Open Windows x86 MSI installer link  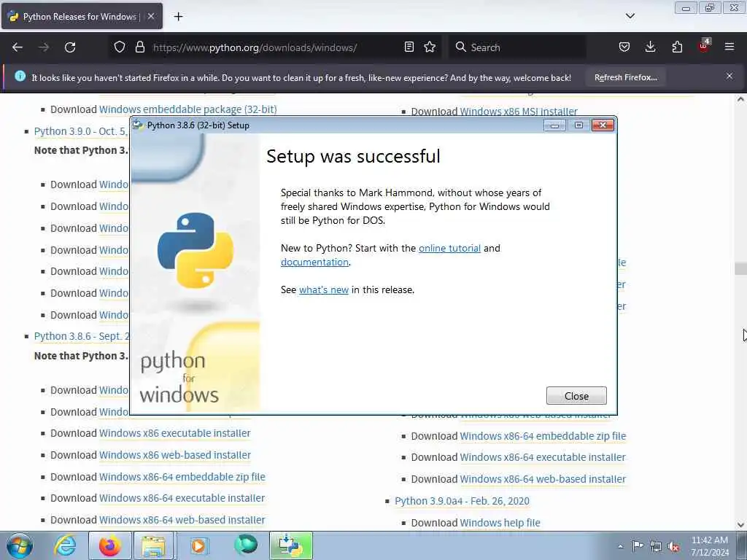(x=519, y=112)
